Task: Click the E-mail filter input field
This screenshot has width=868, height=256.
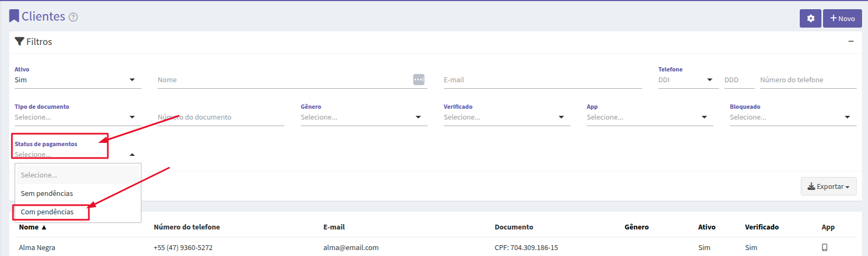Action: [x=543, y=80]
